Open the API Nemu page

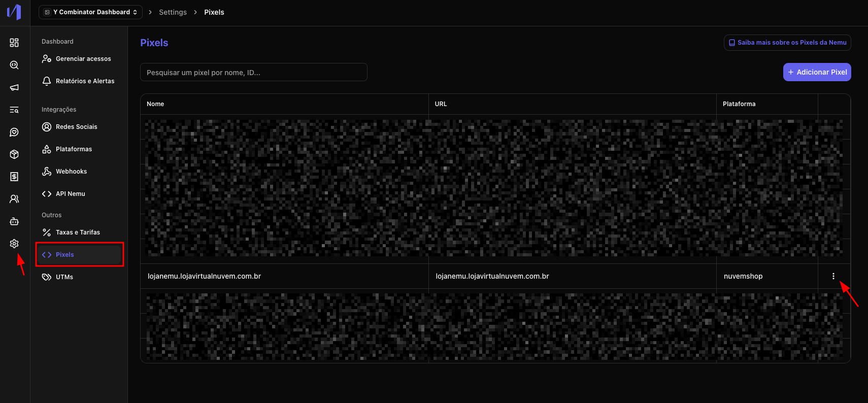(79, 194)
